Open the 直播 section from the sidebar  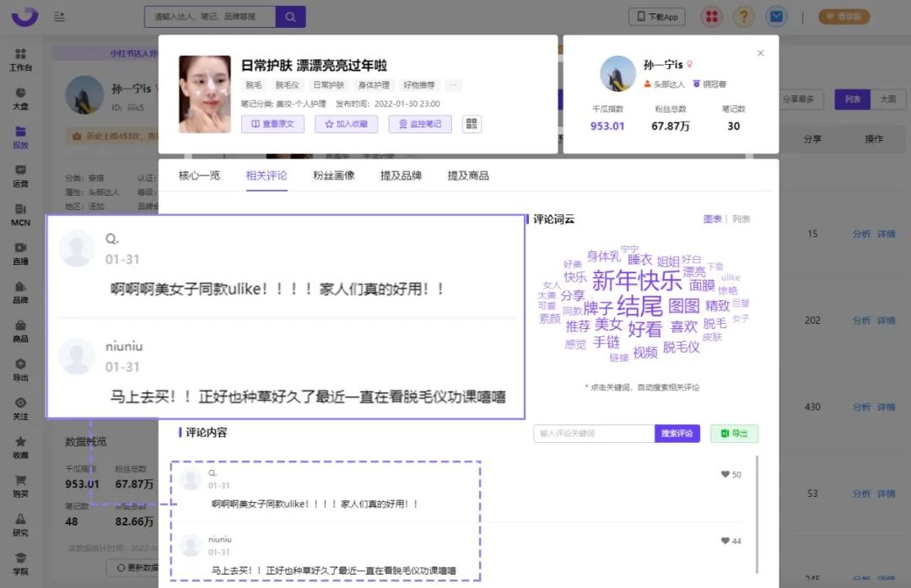click(21, 255)
